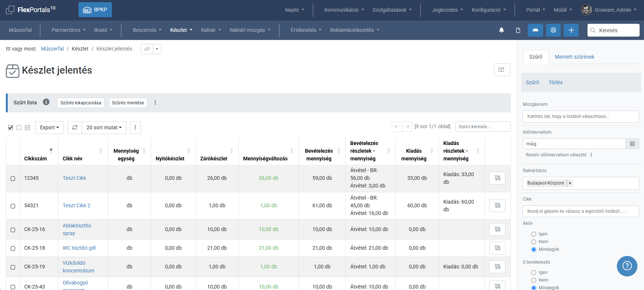644x290 pixels.
Task: Open the Műszerfal breadcrumb link
Action: (52, 49)
